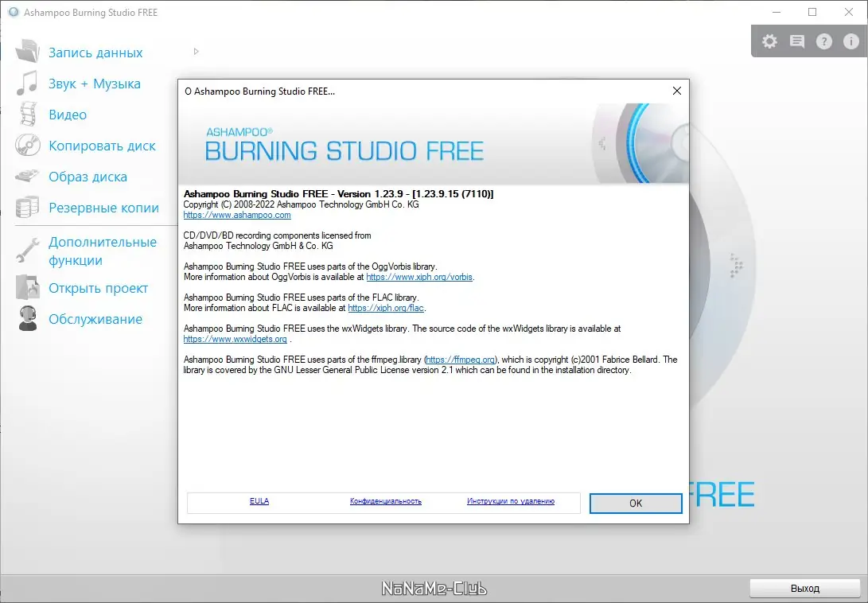Open the https://www.wxwidgets.org link

235,339
